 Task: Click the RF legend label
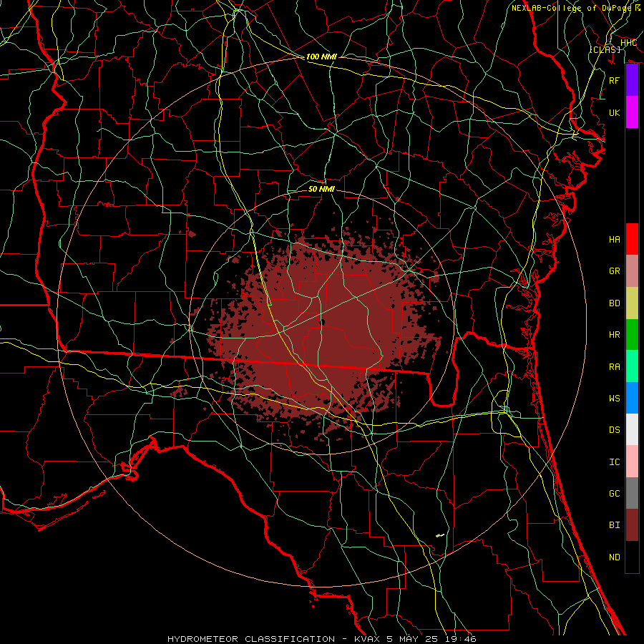(614, 80)
